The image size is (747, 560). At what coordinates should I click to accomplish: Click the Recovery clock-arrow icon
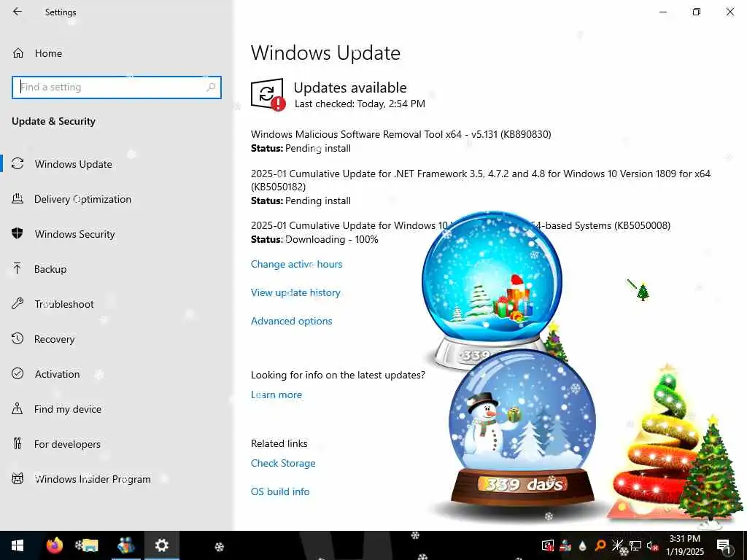pyautogui.click(x=18, y=338)
